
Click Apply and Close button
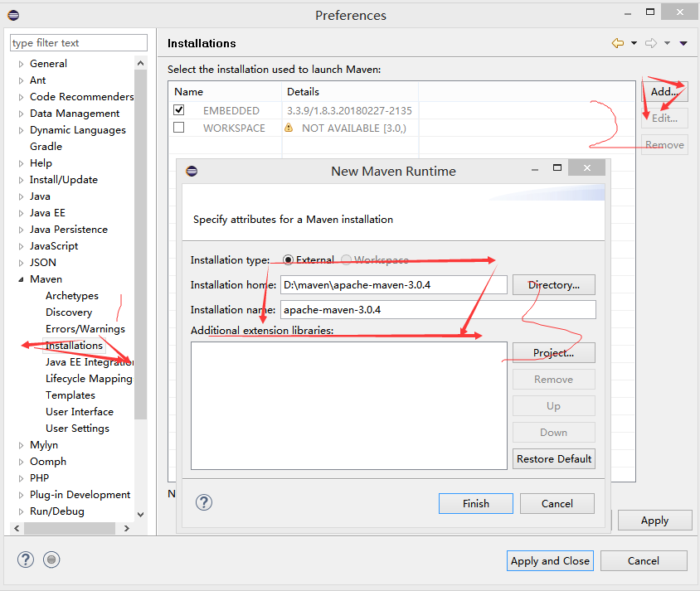[x=550, y=560]
